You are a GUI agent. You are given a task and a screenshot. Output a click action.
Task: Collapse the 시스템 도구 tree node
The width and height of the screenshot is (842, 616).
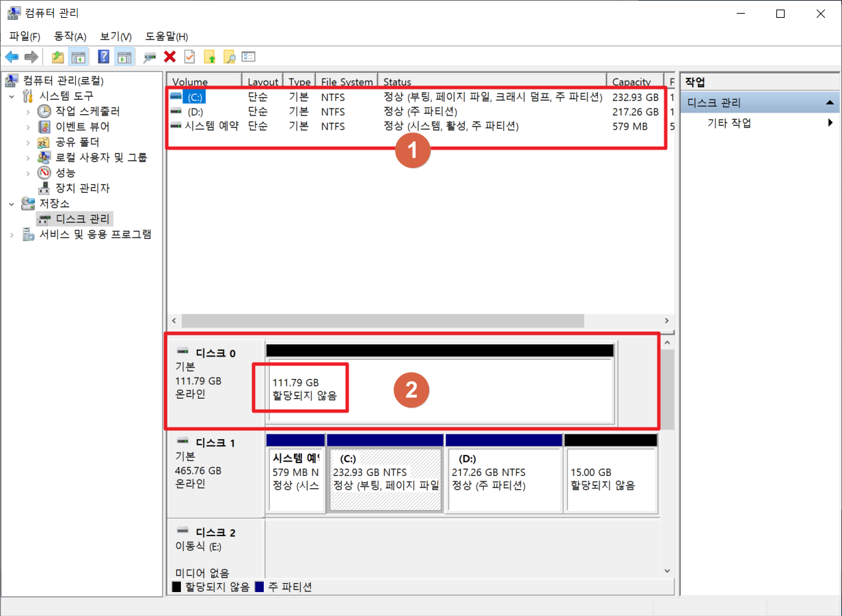click(x=12, y=96)
